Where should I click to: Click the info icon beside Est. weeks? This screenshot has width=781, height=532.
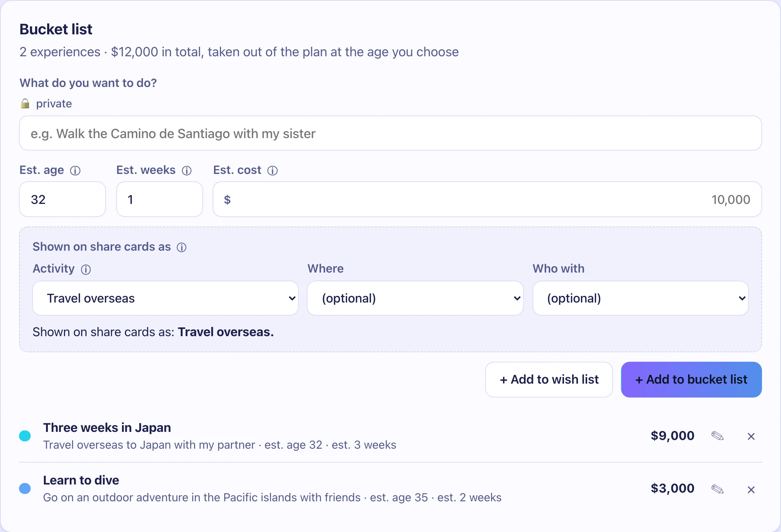187,171
